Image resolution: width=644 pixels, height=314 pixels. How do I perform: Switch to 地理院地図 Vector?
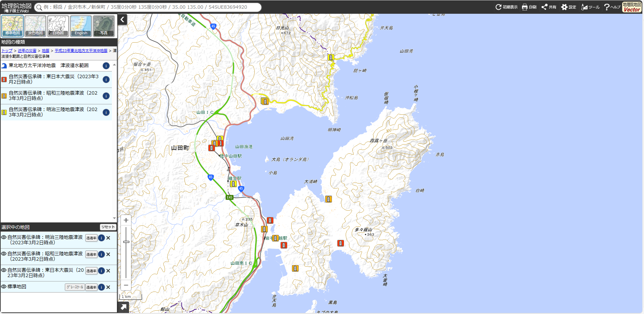coord(632,7)
